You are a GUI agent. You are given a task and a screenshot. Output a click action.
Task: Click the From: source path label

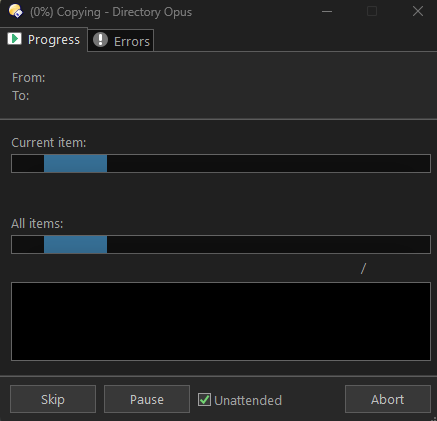pos(29,78)
